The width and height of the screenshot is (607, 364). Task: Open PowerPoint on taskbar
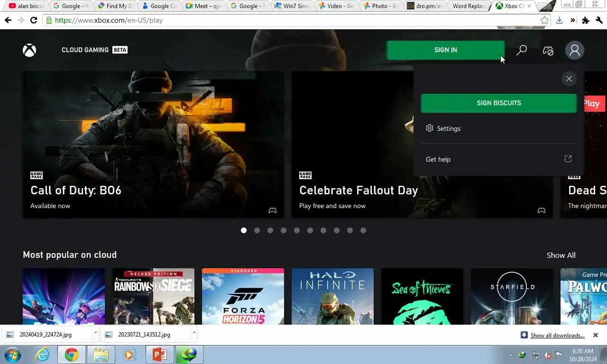point(159,355)
